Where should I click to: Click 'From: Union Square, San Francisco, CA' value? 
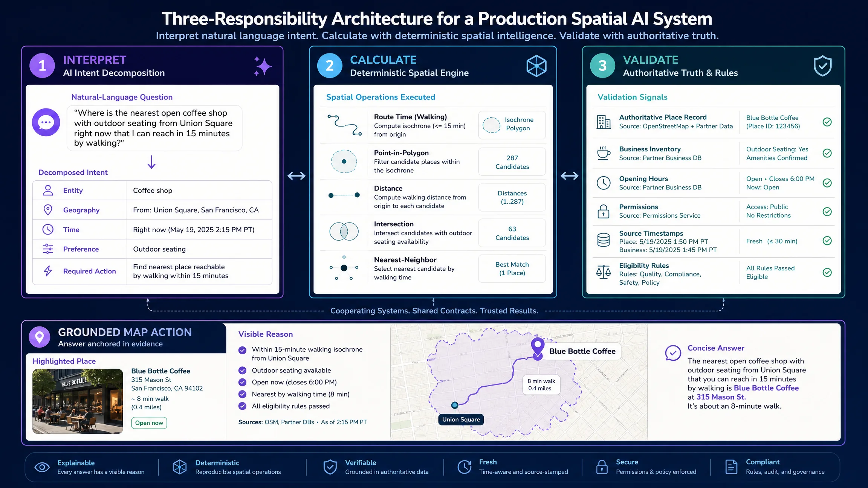196,210
